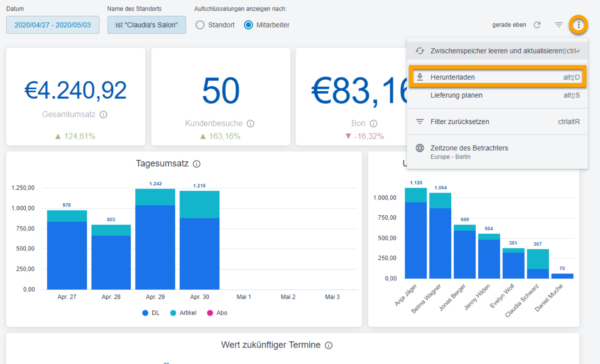Image resolution: width=600 pixels, height=364 pixels.
Task: Open the Name des Standorts filter
Action: point(147,25)
